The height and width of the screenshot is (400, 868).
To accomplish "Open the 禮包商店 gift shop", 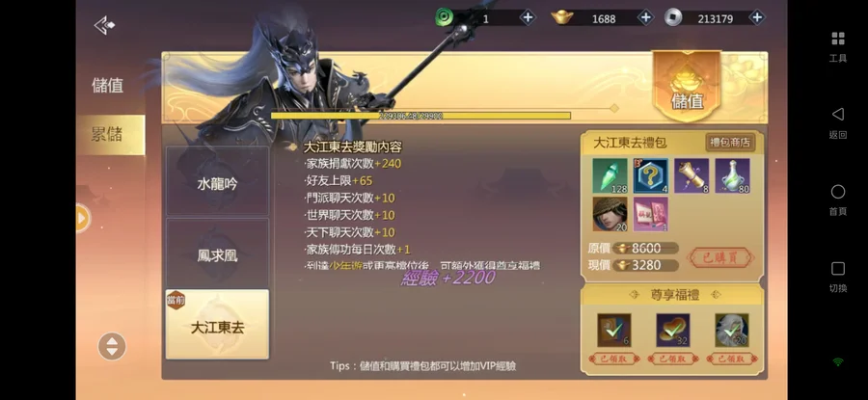I will pos(730,143).
